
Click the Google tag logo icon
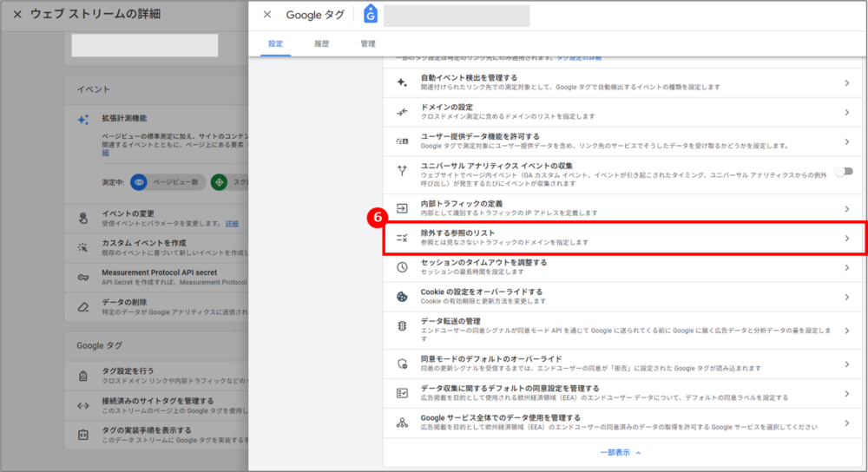tap(371, 14)
